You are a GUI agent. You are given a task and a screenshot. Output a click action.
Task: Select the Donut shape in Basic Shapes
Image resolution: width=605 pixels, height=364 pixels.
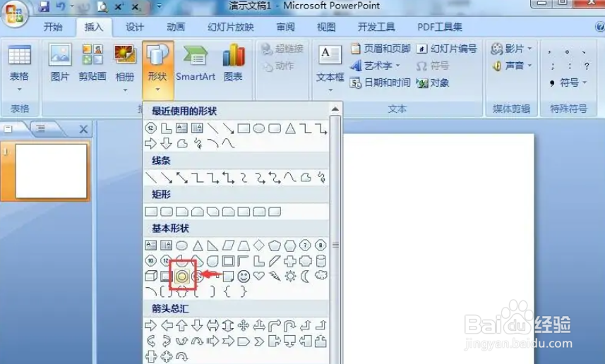click(181, 276)
